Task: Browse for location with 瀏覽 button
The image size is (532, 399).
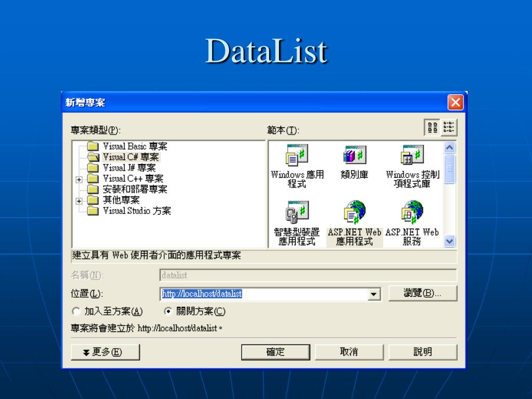Action: click(423, 293)
